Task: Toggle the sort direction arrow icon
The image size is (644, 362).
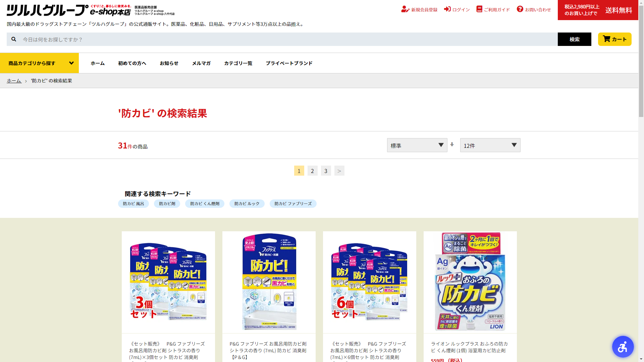Action: 452,144
